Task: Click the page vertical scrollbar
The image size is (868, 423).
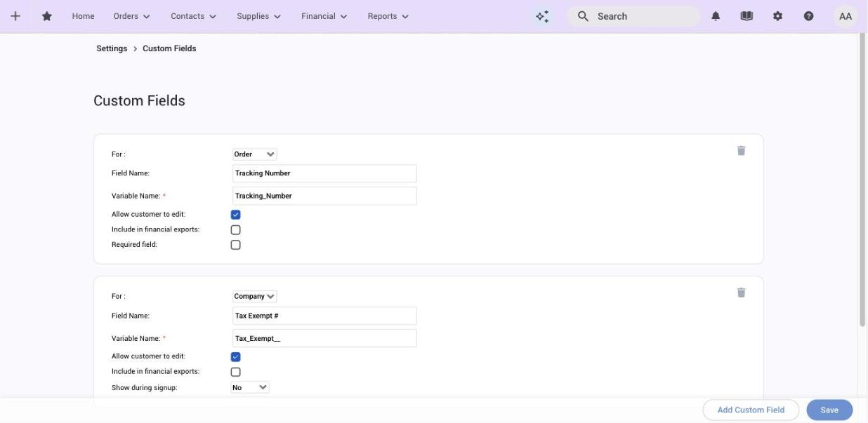Action: pos(862,180)
